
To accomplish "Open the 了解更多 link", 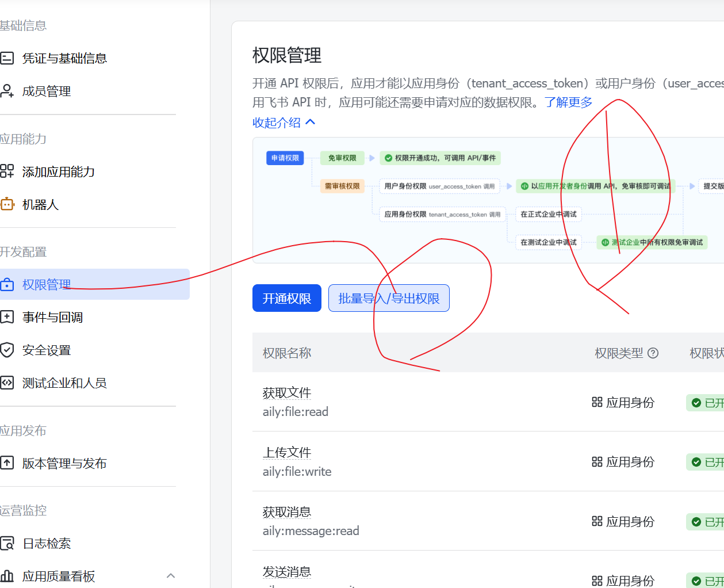I will coord(568,102).
